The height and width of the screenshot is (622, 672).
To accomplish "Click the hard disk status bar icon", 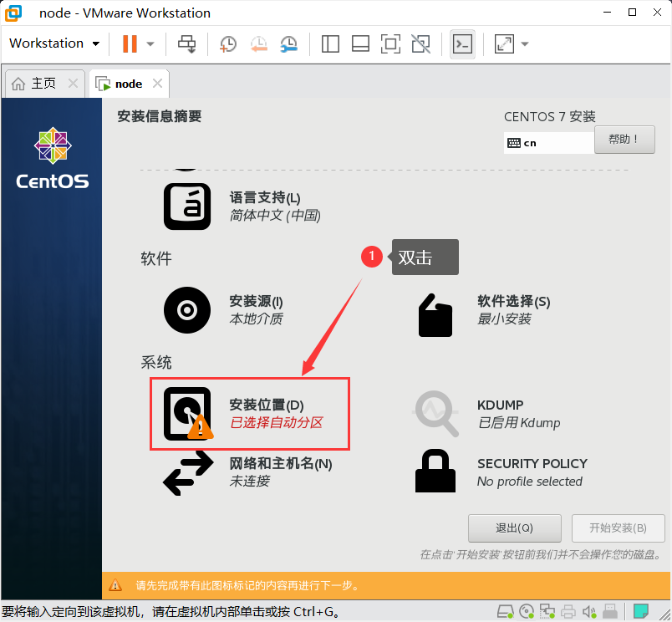I will click(506, 611).
